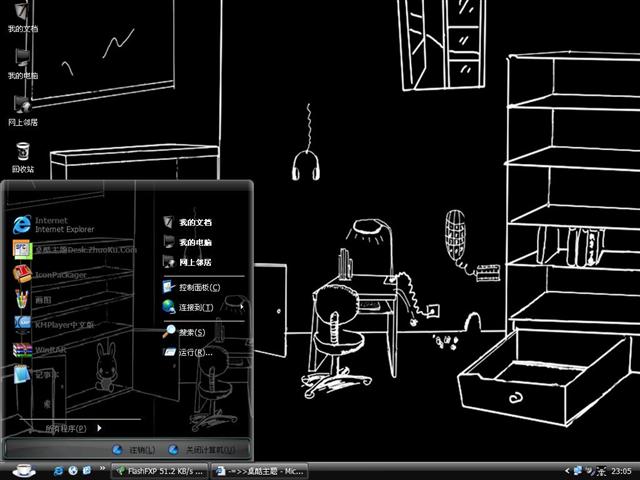Image resolution: width=640 pixels, height=480 pixels.
Task: Open 运行(R)... run dialog
Action: (x=187, y=352)
